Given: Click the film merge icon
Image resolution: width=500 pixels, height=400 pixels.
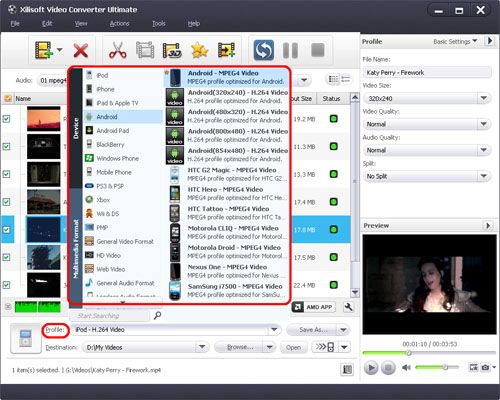Looking at the screenshot, I should (x=145, y=50).
